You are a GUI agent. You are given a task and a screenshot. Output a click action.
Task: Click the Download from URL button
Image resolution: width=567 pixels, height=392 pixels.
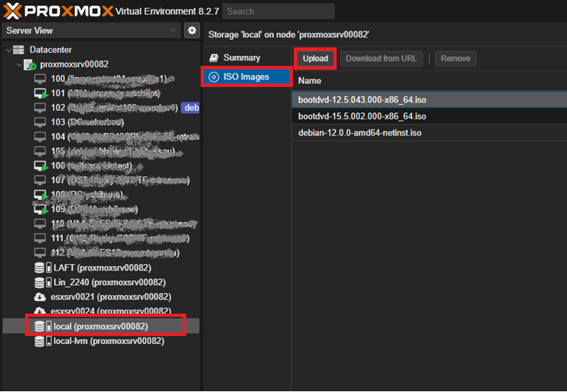(x=382, y=58)
